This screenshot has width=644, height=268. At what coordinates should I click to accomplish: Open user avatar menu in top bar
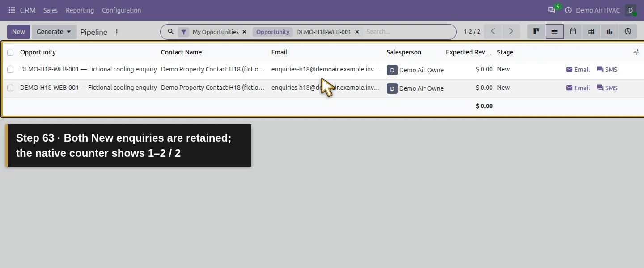pyautogui.click(x=631, y=10)
